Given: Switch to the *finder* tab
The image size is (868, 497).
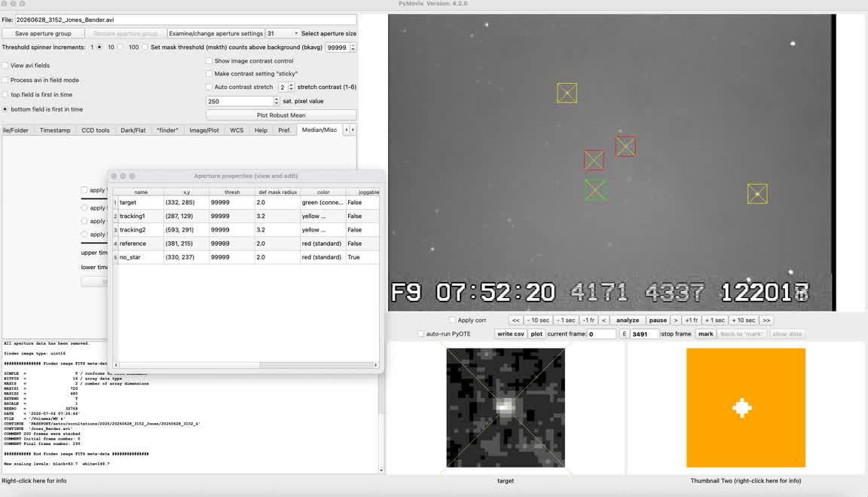Looking at the screenshot, I should point(167,130).
